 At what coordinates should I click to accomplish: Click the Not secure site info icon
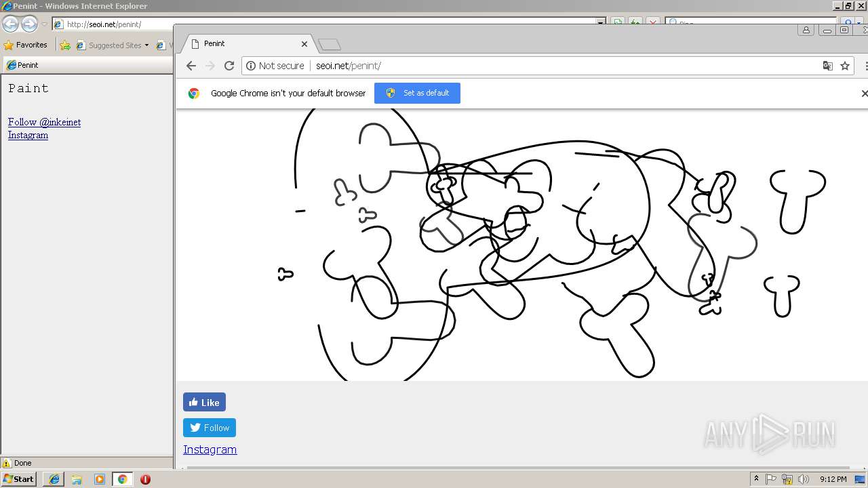point(251,66)
